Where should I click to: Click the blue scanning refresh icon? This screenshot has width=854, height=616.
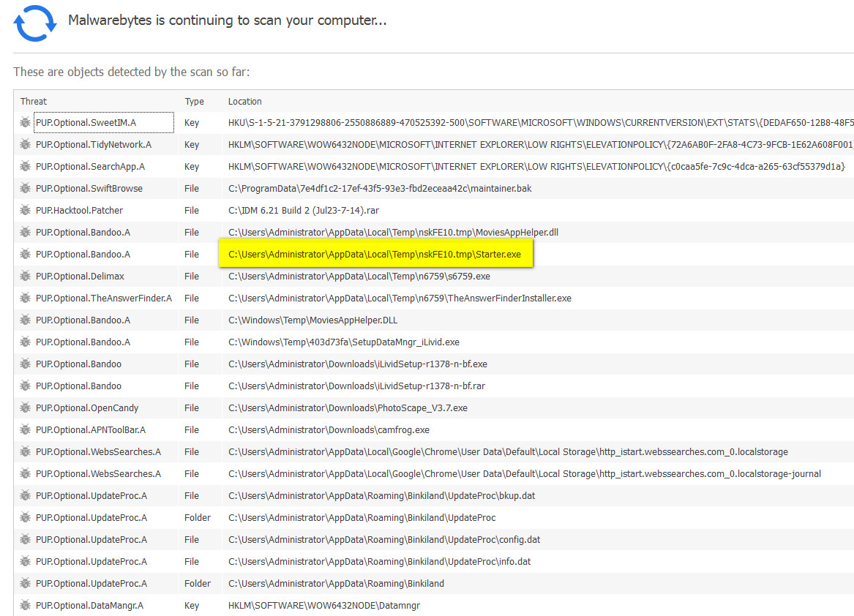35,23
